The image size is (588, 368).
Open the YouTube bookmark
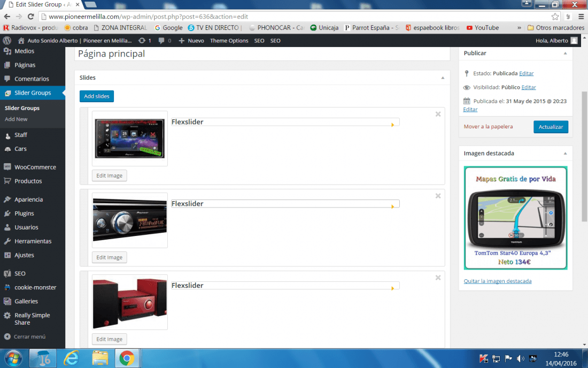(x=483, y=28)
